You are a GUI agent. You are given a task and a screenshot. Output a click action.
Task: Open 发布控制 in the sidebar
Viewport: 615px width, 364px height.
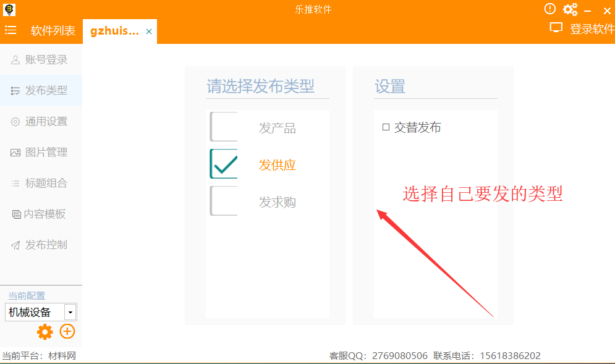pyautogui.click(x=41, y=245)
